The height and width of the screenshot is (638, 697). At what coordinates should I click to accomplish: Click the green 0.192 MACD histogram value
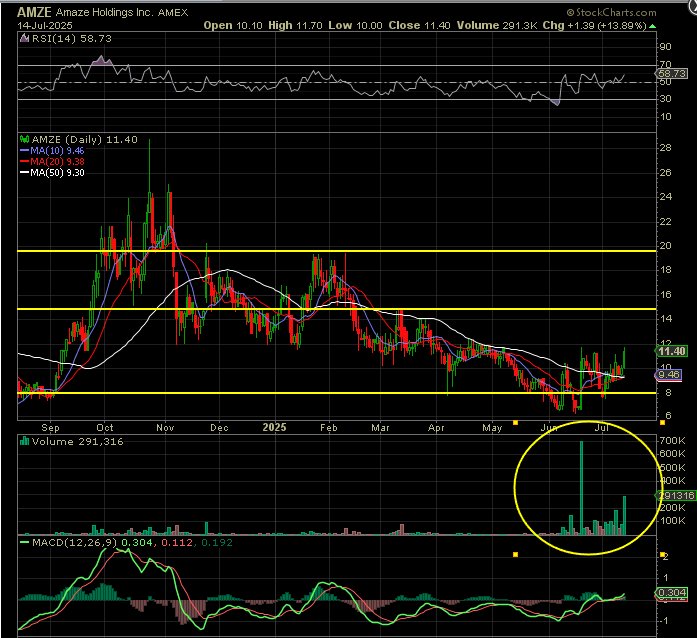[217, 542]
